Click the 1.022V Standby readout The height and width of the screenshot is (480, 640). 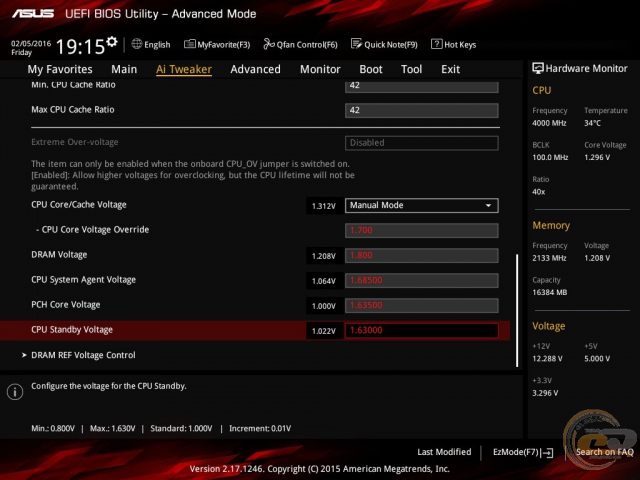coord(324,331)
